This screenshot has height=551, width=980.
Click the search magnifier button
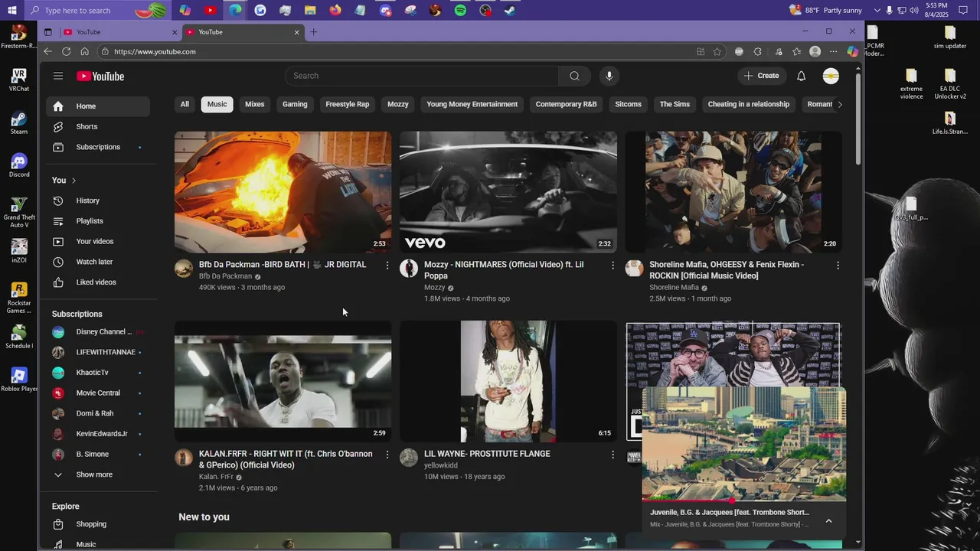click(x=574, y=76)
